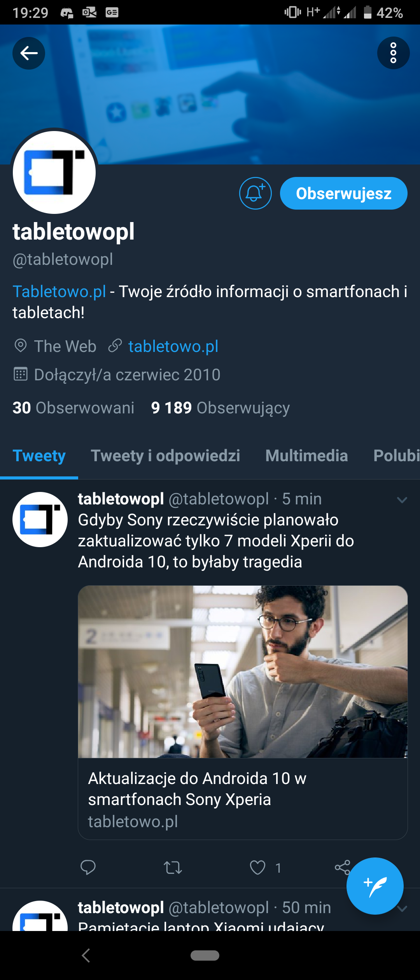420x980 pixels.
Task: Like the Sony Xperia tweet
Action: pos(257,867)
